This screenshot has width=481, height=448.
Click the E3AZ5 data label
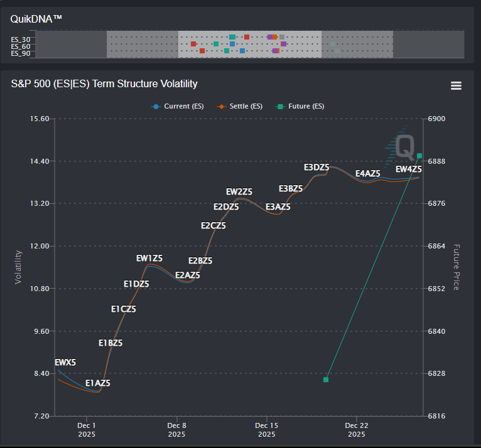click(278, 207)
